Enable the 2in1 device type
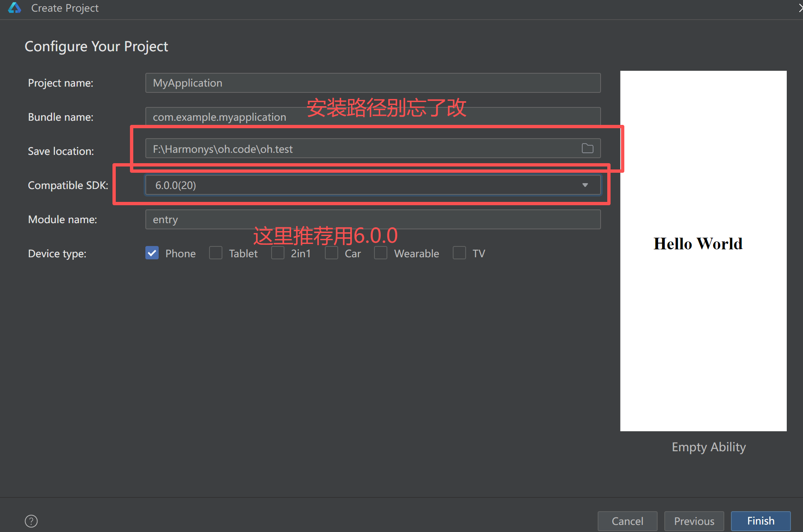The height and width of the screenshot is (532, 803). pos(277,253)
